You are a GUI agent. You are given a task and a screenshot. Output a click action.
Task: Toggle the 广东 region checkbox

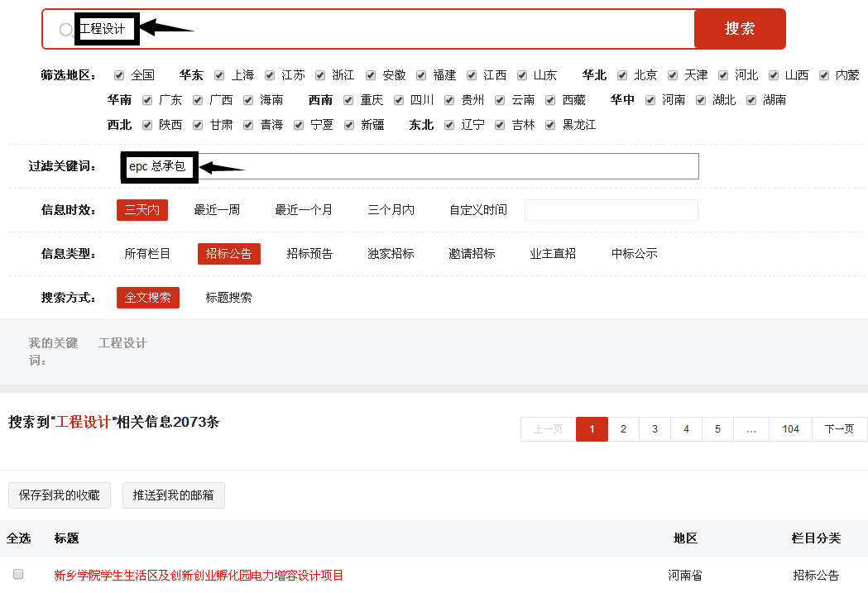coord(147,100)
